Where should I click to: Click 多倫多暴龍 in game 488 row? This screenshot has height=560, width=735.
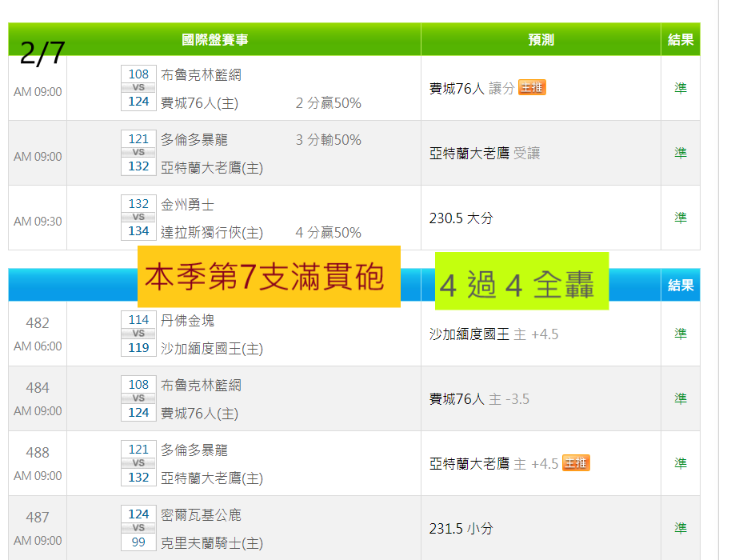pos(194,450)
